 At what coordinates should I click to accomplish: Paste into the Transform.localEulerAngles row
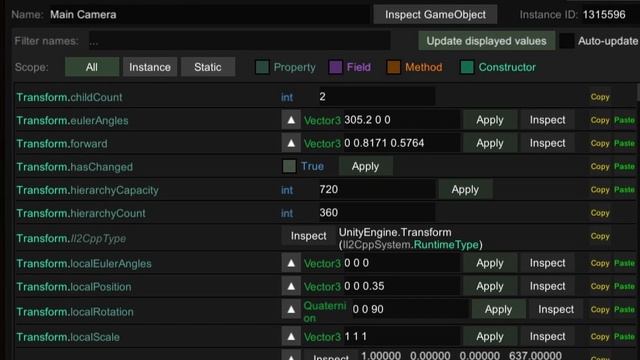coord(624,263)
